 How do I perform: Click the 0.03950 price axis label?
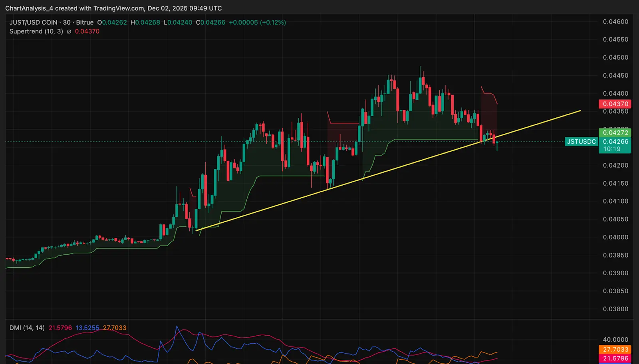pos(615,255)
